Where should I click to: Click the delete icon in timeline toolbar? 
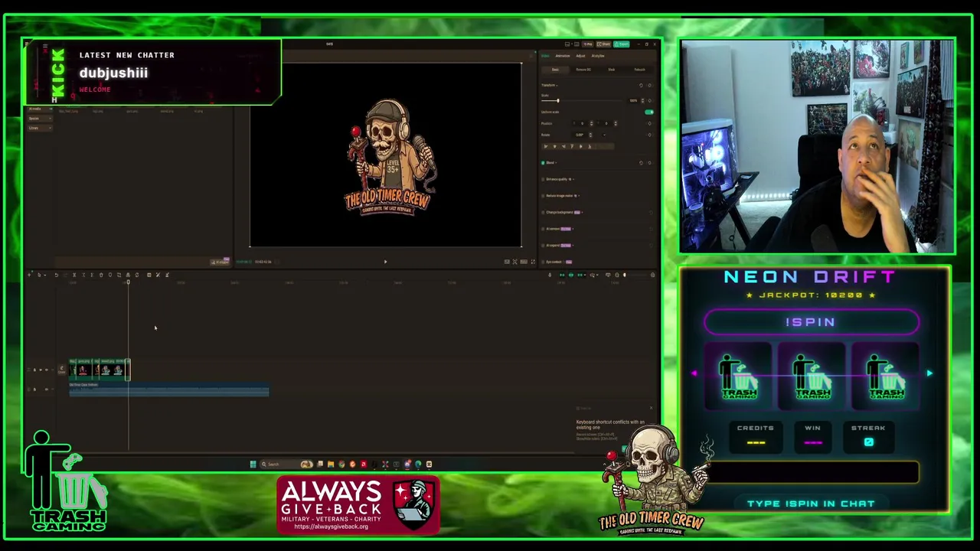click(101, 275)
